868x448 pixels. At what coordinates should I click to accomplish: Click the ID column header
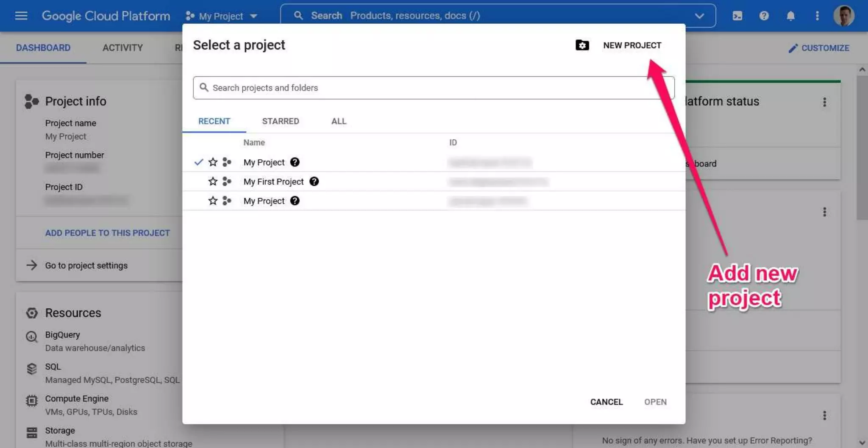coord(453,143)
